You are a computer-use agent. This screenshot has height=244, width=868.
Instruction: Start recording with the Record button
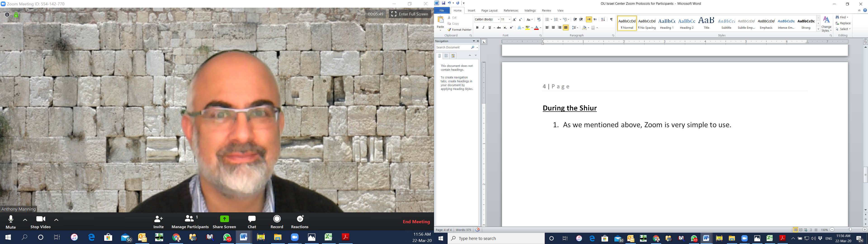pyautogui.click(x=277, y=219)
